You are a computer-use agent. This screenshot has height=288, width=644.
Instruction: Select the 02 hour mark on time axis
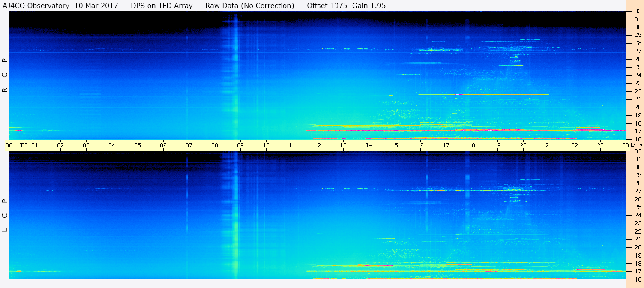tap(60, 145)
